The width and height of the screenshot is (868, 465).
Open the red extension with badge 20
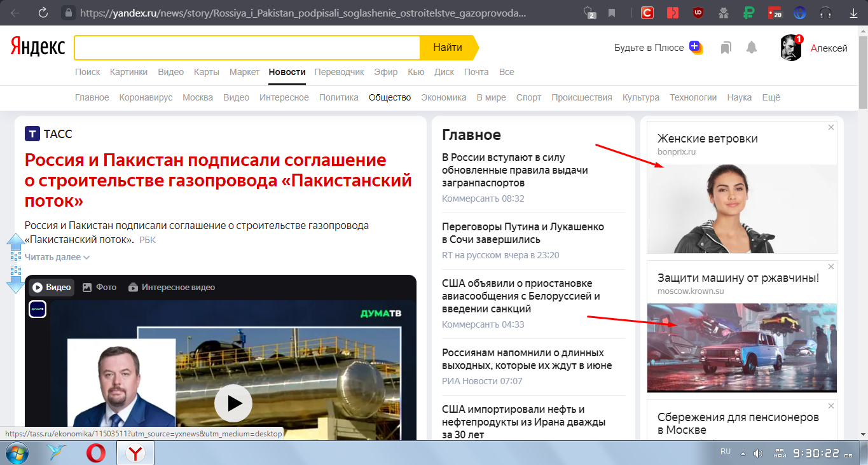point(775,12)
